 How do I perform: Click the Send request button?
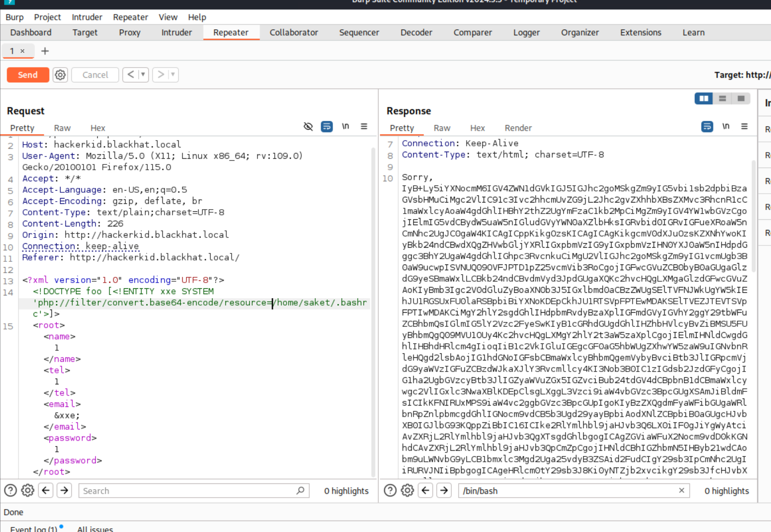click(28, 75)
